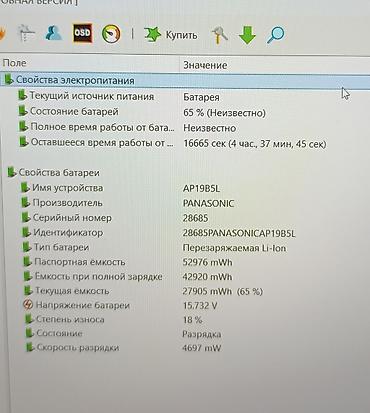Image resolution: width=370 pixels, height=413 pixels.
Task: Click the report sheet toolbar icon
Action: [x=27, y=33]
